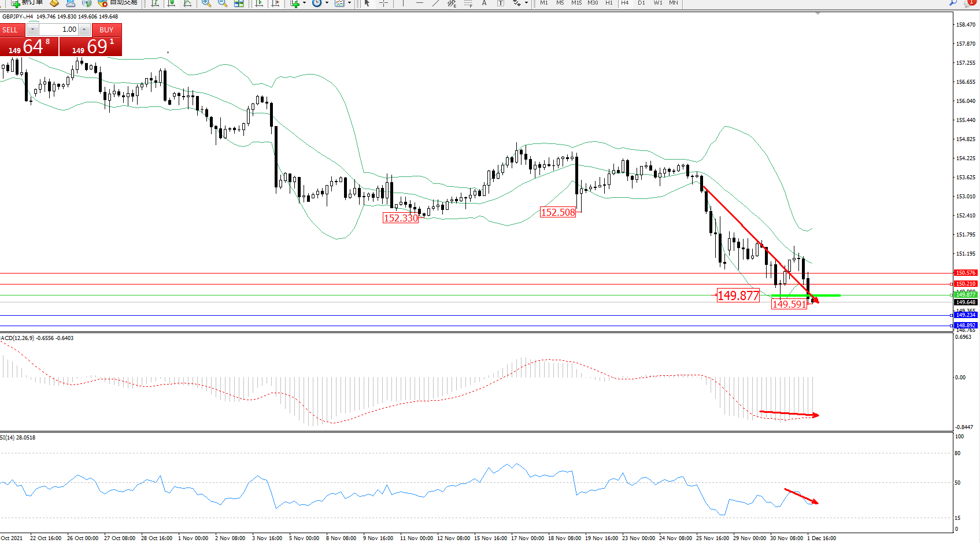Click the Tile Windows grid icon

[239, 3]
